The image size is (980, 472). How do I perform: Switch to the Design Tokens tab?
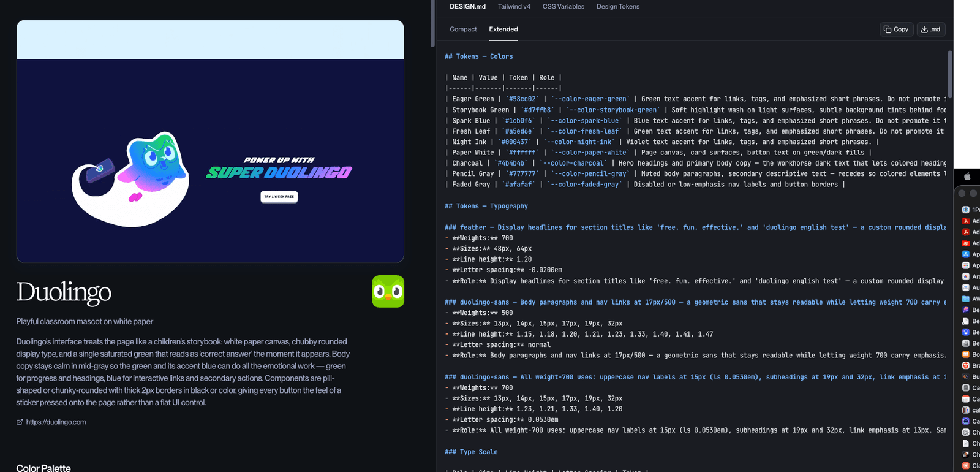(618, 6)
